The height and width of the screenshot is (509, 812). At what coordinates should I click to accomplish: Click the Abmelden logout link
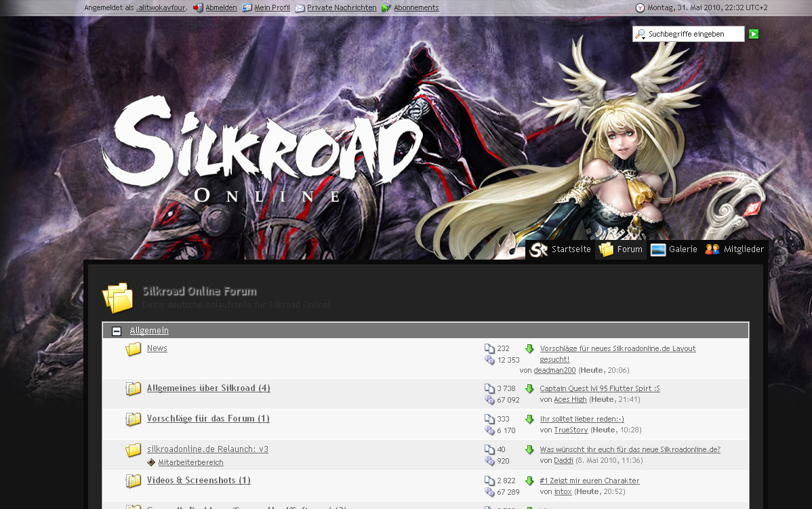221,8
